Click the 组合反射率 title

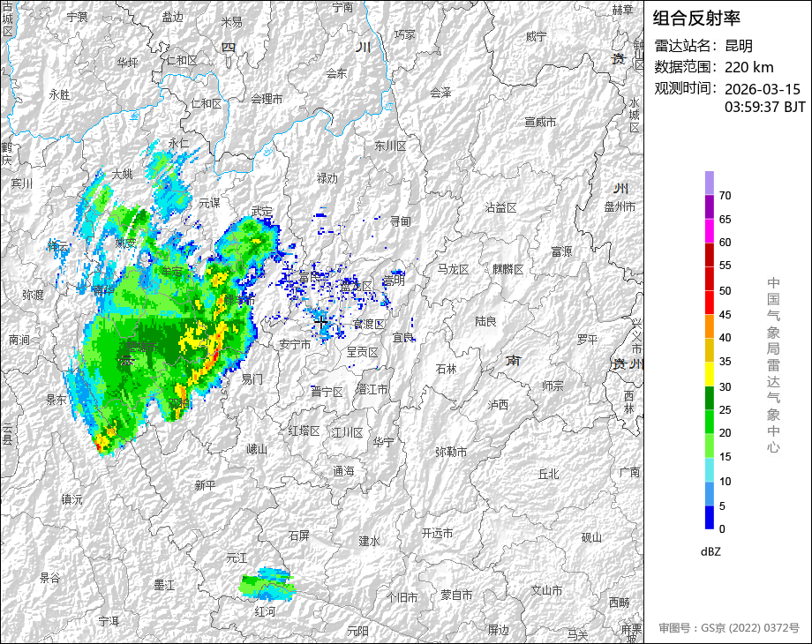696,19
